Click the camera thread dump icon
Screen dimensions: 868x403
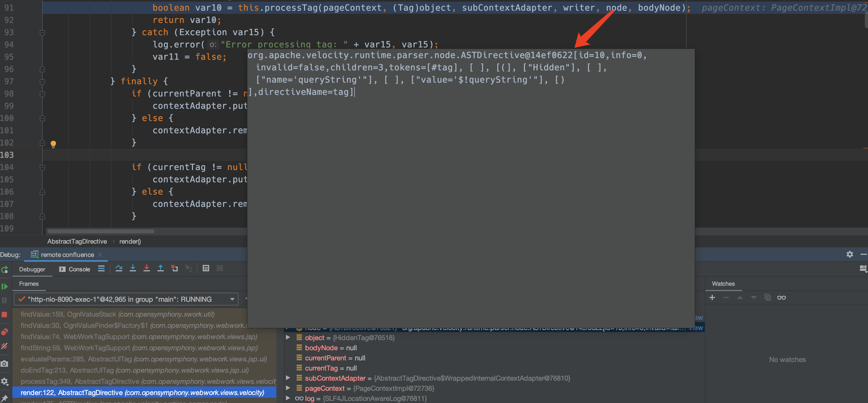click(4, 364)
